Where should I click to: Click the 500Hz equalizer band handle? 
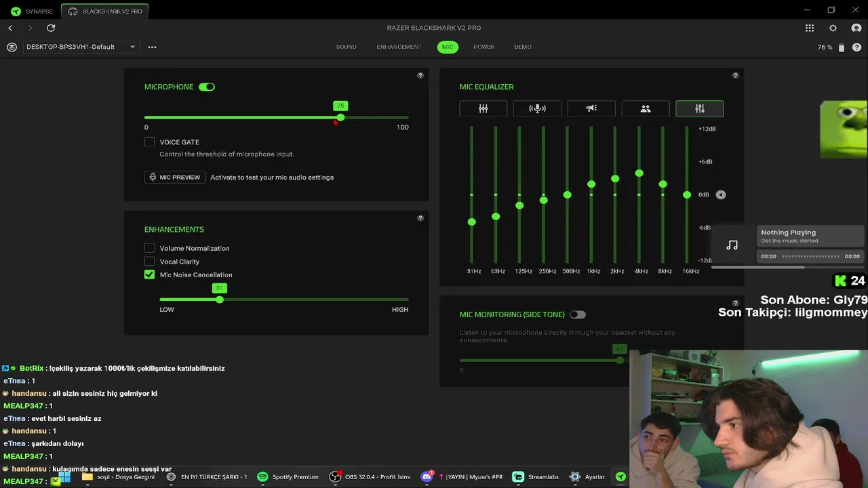pyautogui.click(x=567, y=195)
